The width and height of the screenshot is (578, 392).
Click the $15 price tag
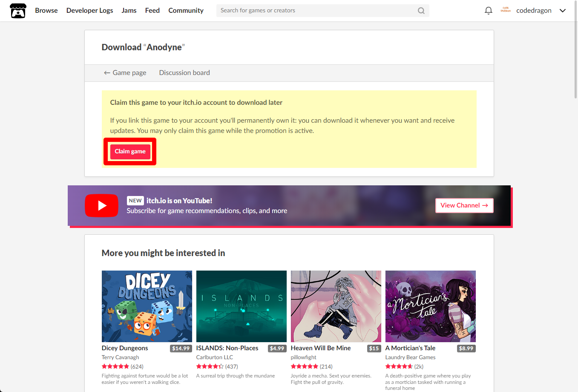(x=374, y=349)
